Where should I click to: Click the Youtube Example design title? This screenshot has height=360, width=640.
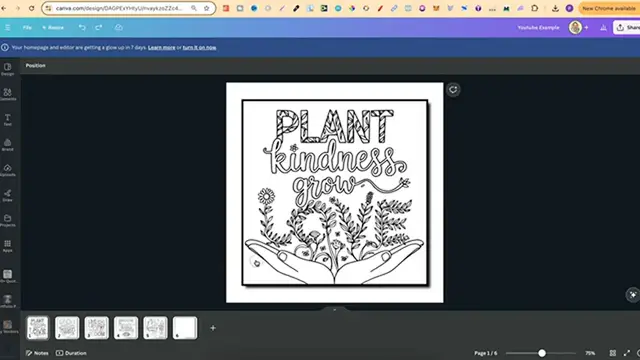click(538, 27)
